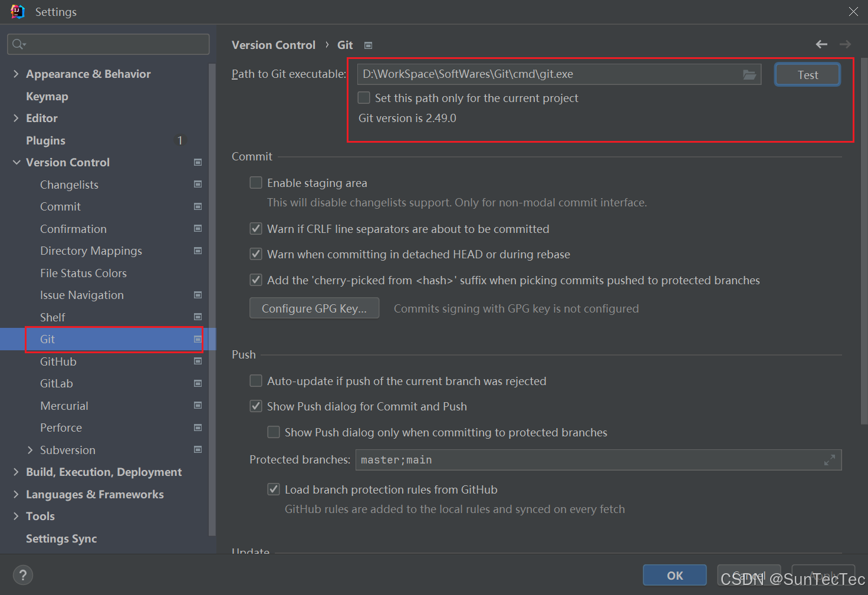This screenshot has height=595, width=868.
Task: Expand the Editor section
Action: [x=16, y=118]
